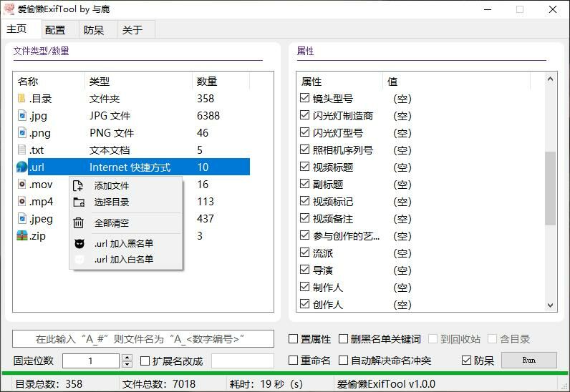Click the trash can clear-all icon
Screen dimensions: 570x392
click(x=79, y=223)
